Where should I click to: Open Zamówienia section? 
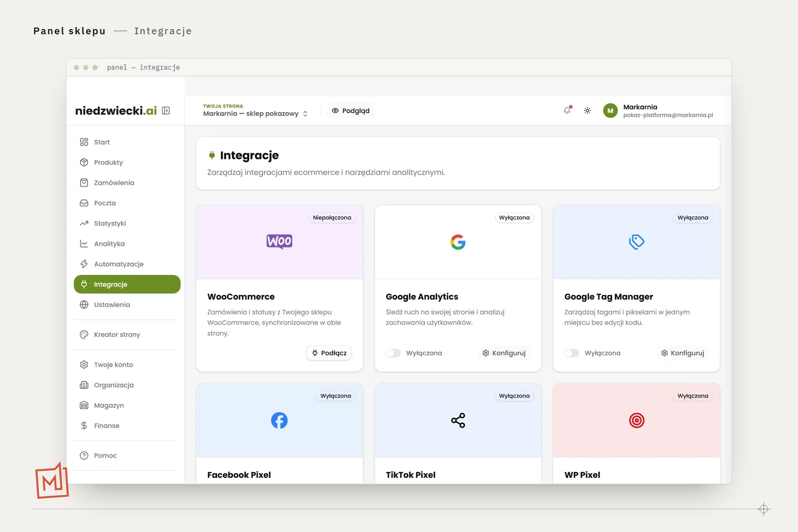coord(127,182)
